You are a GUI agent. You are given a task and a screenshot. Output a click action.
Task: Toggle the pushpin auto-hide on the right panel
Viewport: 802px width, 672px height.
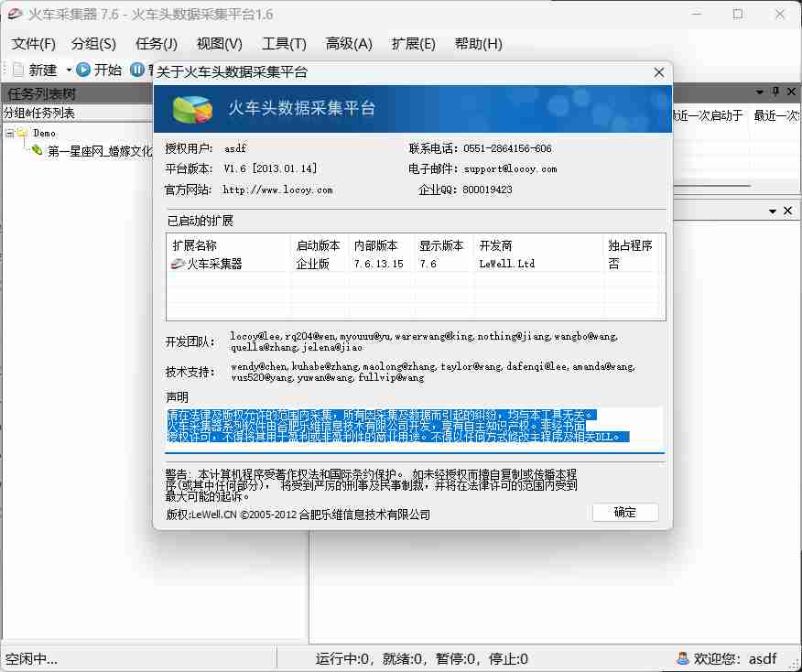click(x=775, y=92)
